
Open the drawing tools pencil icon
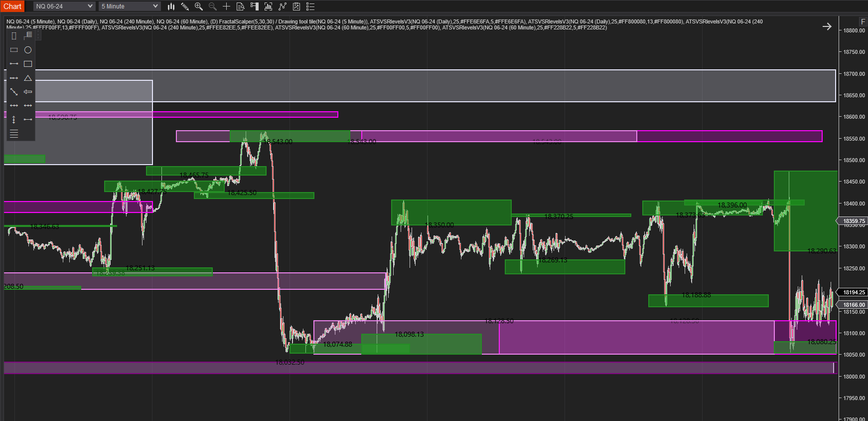pyautogui.click(x=185, y=6)
